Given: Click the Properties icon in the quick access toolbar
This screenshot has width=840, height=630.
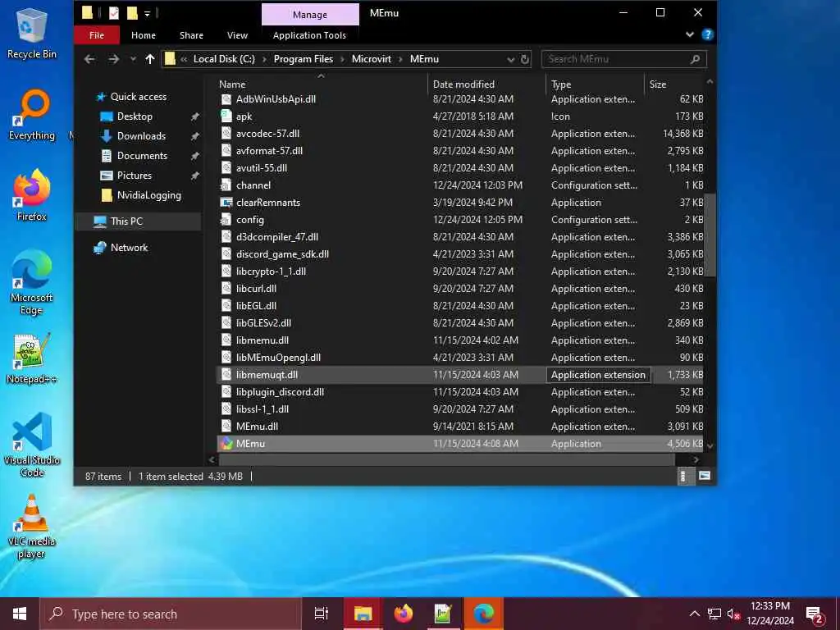Looking at the screenshot, I should (x=113, y=13).
